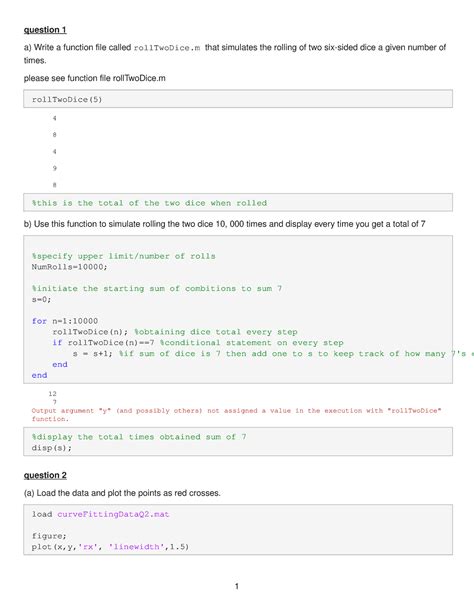
Task: Click the 'if rollTwoDice(n)==7' statement
Action: click(103, 343)
